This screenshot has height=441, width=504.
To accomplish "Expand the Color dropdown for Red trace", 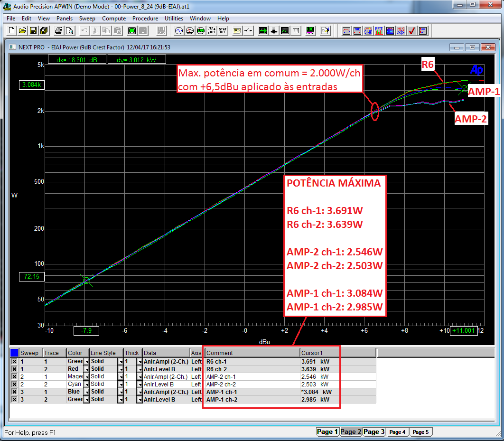I will pyautogui.click(x=86, y=369).
